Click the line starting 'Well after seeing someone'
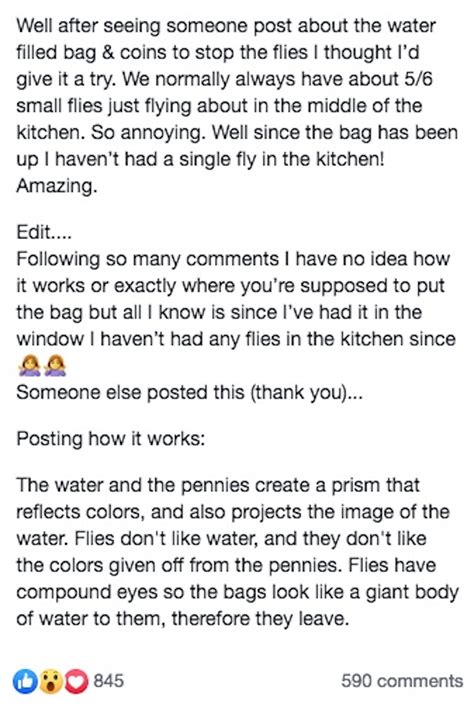Screen dimensions: 474x704 (x=226, y=26)
